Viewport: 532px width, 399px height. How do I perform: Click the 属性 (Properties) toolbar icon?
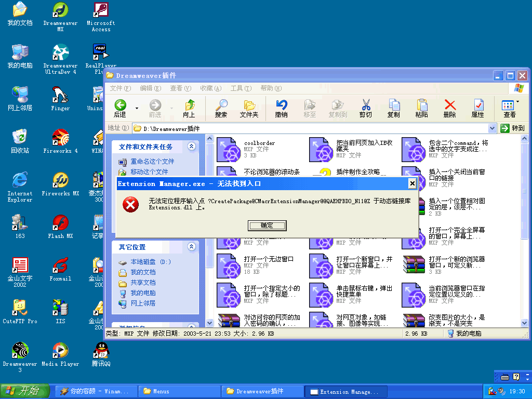tap(477, 108)
